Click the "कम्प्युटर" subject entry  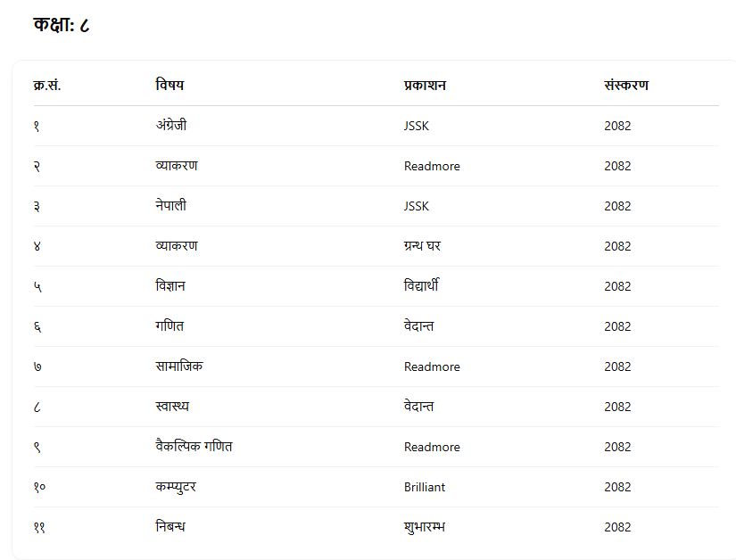click(x=175, y=487)
